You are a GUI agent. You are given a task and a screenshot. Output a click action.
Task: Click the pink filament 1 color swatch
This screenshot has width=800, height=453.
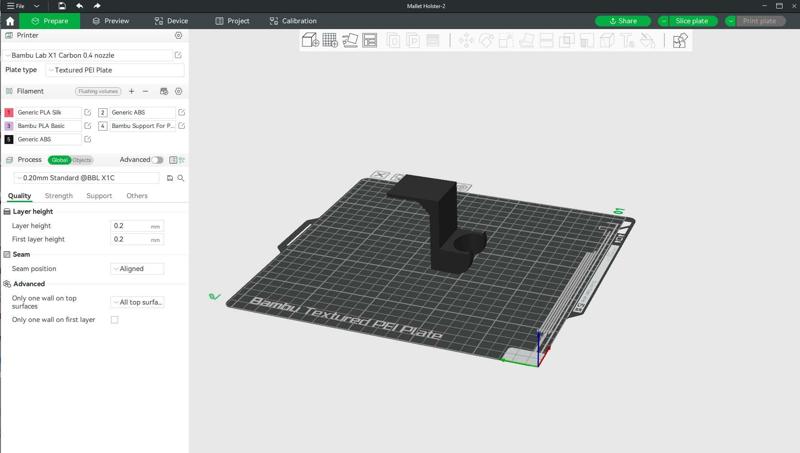coord(9,113)
